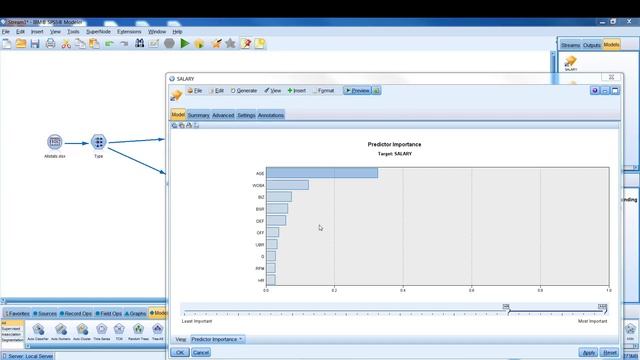Select the Alldata.xlsx source node on canvas
The width and height of the screenshot is (640, 360).
click(55, 142)
